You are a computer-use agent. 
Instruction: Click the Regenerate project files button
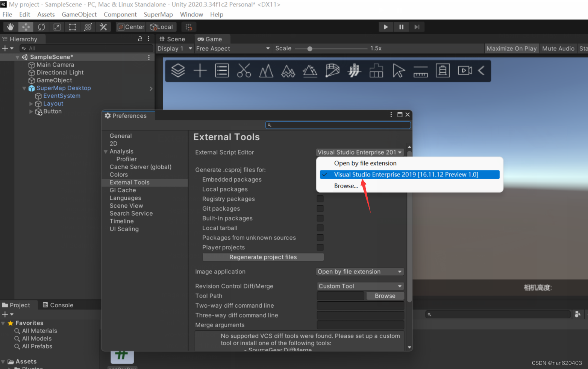(263, 257)
